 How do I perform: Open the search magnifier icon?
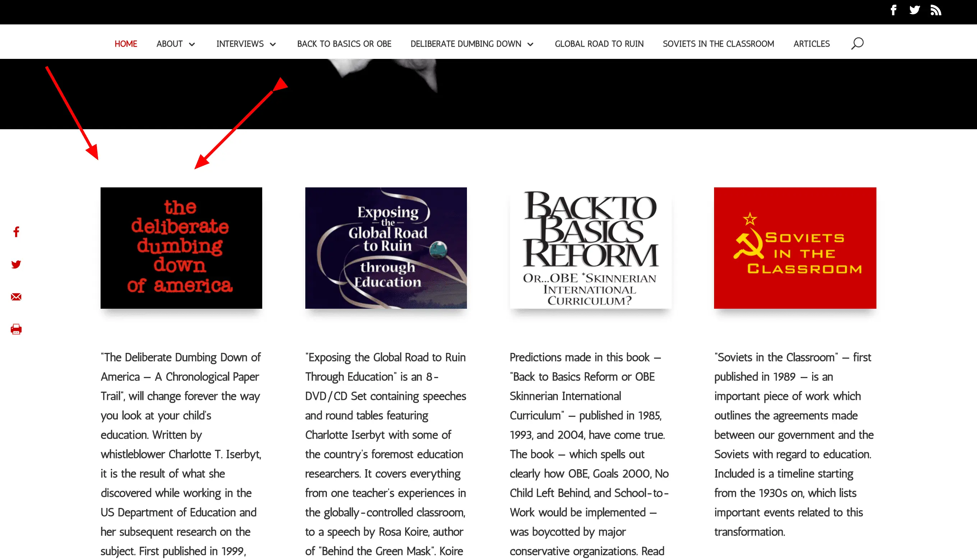(857, 43)
